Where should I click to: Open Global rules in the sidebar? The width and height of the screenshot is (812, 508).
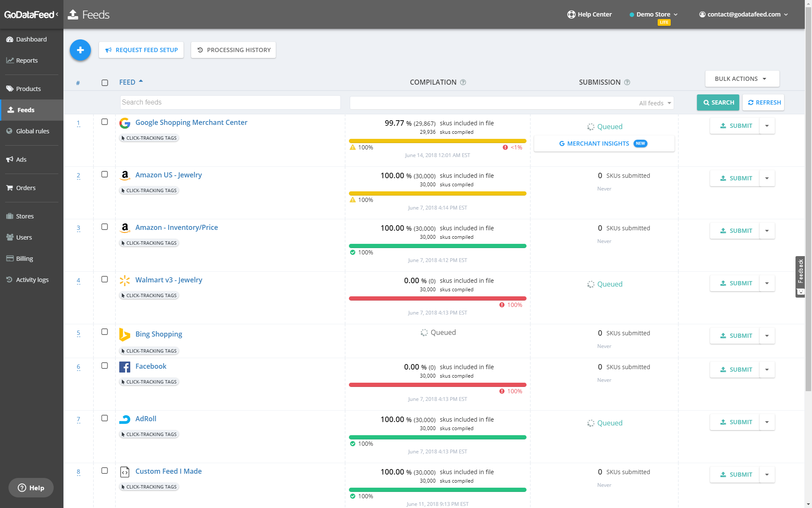[x=32, y=131]
